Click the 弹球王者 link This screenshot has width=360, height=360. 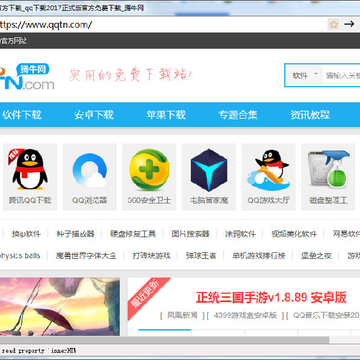point(201,256)
